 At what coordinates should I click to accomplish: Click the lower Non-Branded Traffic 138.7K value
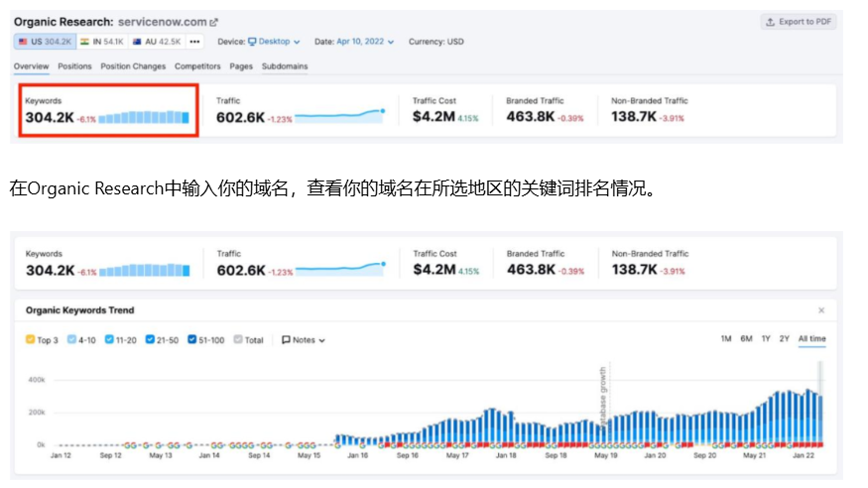[x=635, y=270]
